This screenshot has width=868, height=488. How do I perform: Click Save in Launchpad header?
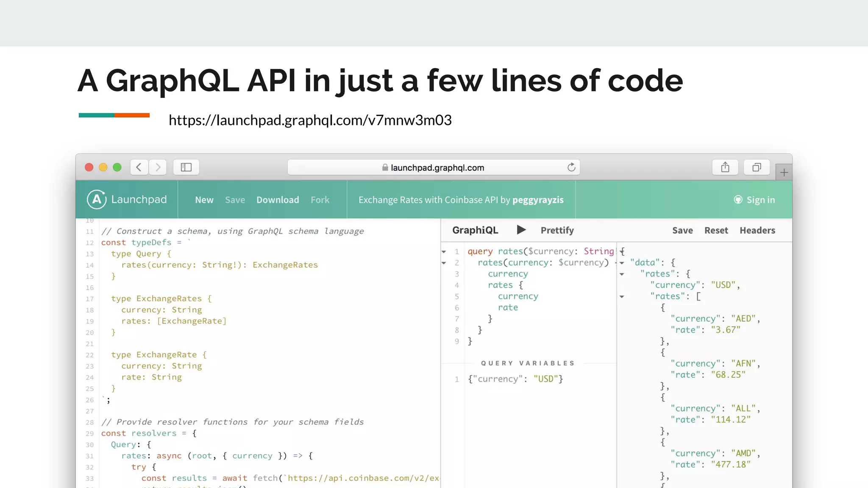click(x=235, y=200)
